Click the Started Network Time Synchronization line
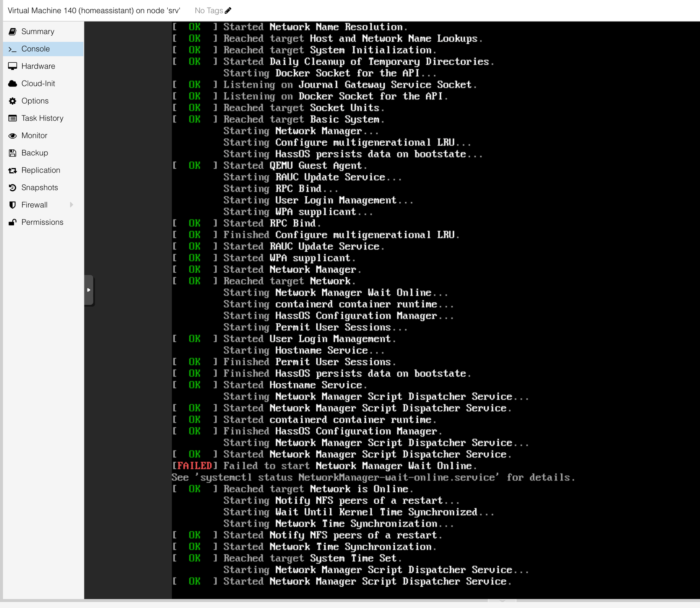This screenshot has height=608, width=700. 304,547
